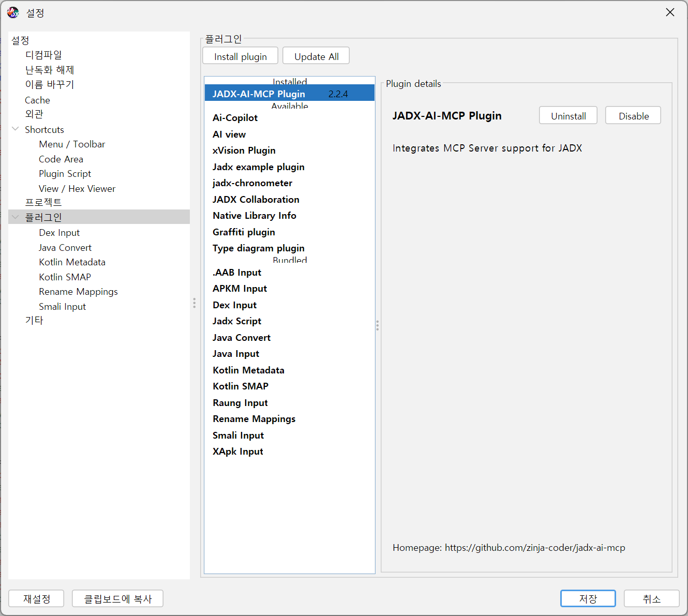Collapse the 플러그인 tree node
The width and height of the screenshot is (688, 616).
[16, 217]
